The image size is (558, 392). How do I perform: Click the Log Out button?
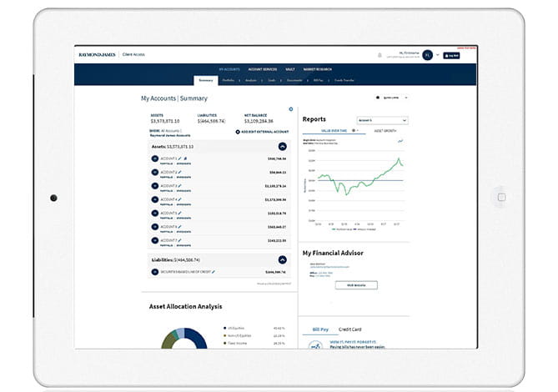point(451,56)
